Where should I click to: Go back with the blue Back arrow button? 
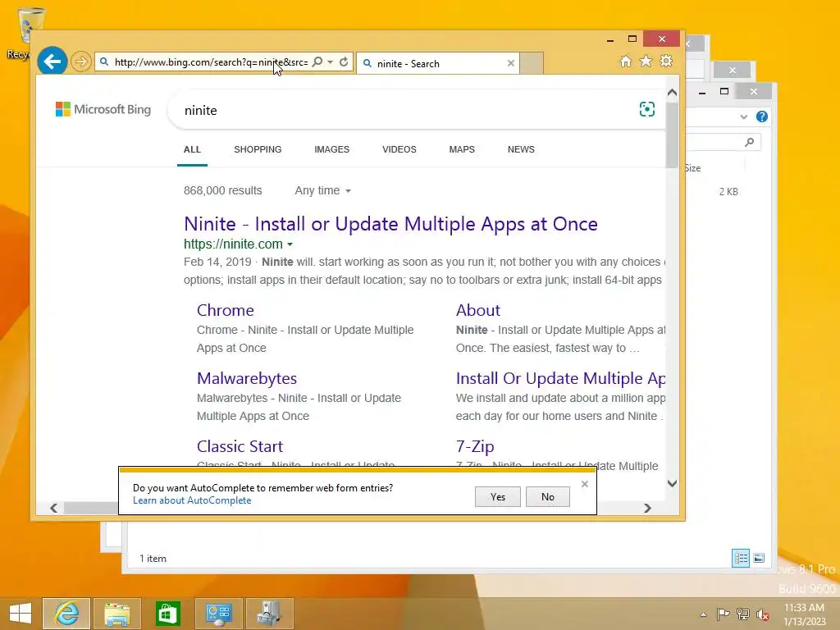[52, 62]
